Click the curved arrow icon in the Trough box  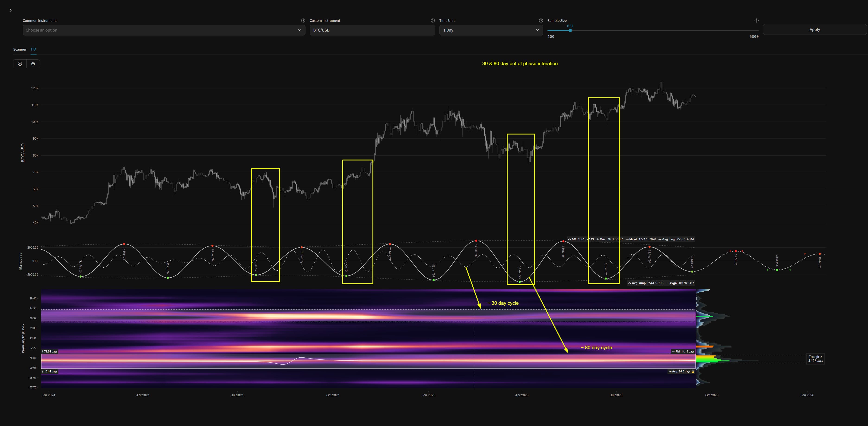tap(821, 357)
